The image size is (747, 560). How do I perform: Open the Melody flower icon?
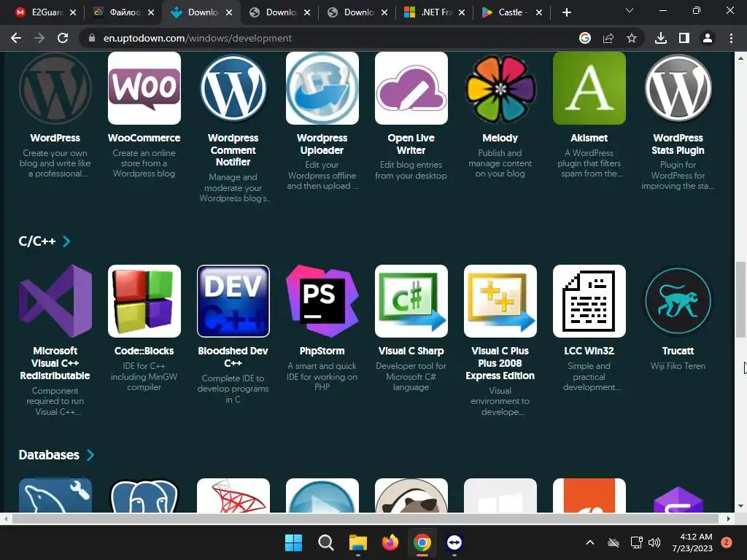[x=500, y=88]
